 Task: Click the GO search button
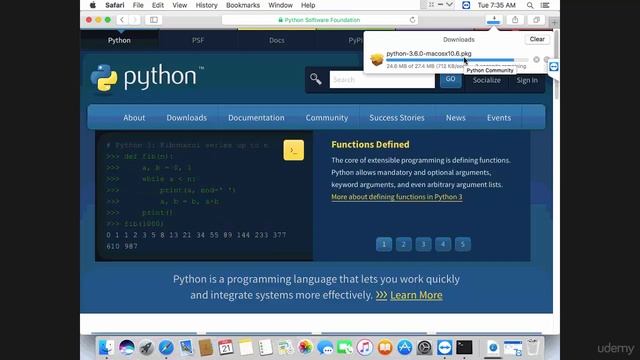451,79
